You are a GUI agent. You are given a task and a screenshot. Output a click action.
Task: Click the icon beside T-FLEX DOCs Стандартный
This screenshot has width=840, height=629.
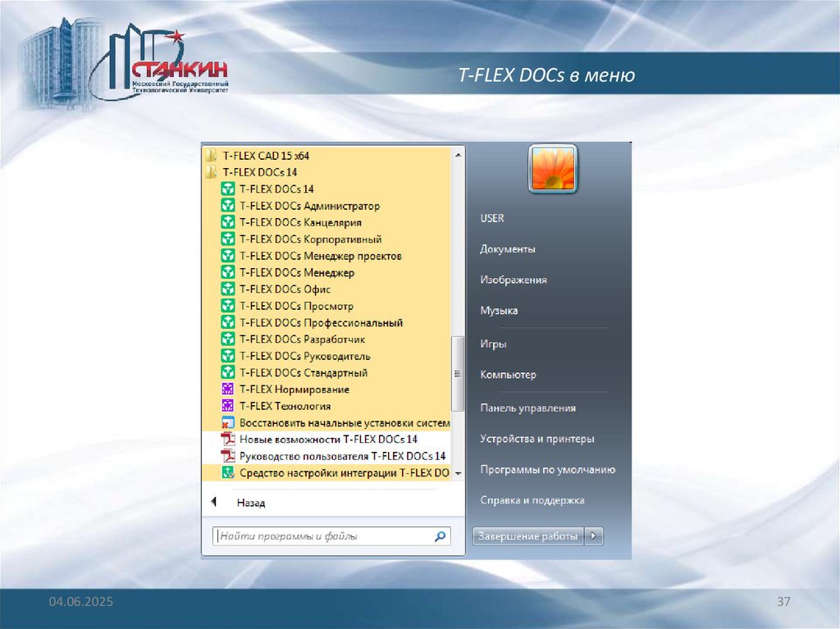pyautogui.click(x=228, y=372)
